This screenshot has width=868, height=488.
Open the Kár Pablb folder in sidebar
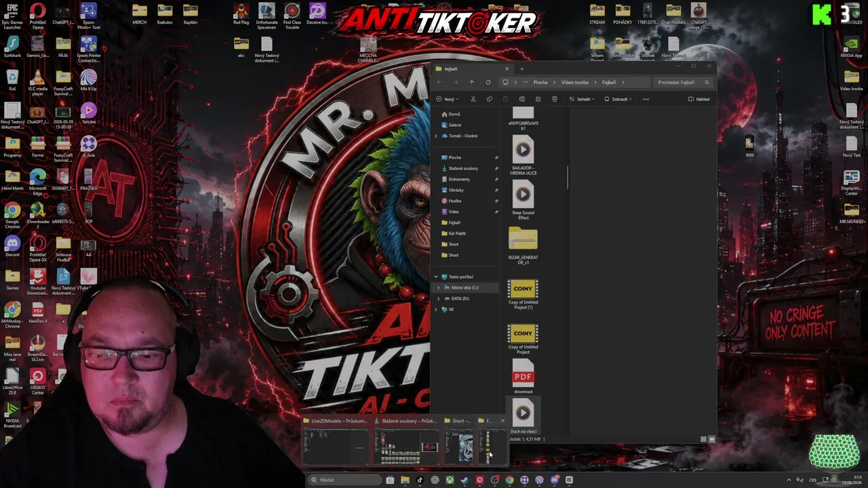[456, 233]
